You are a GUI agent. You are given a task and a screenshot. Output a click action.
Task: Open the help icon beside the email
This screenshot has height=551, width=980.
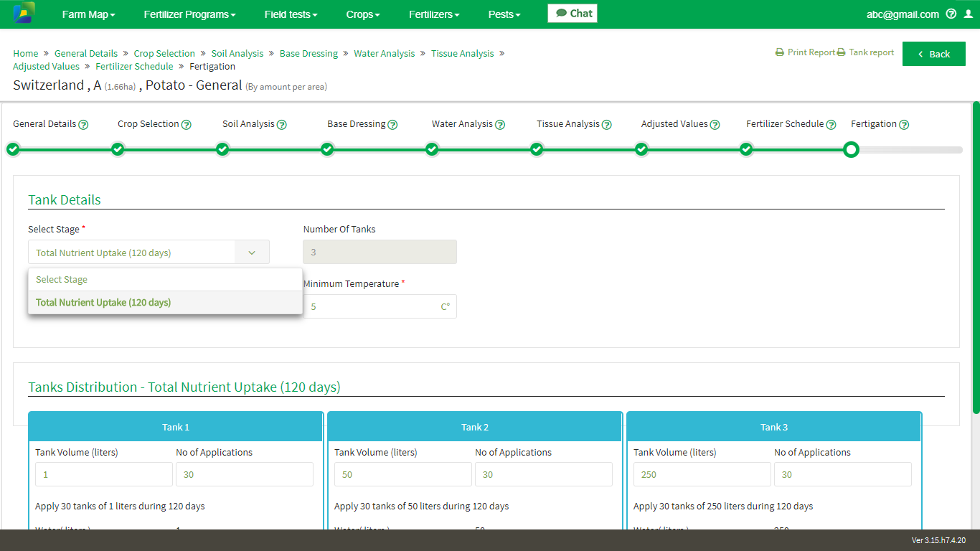click(x=951, y=14)
